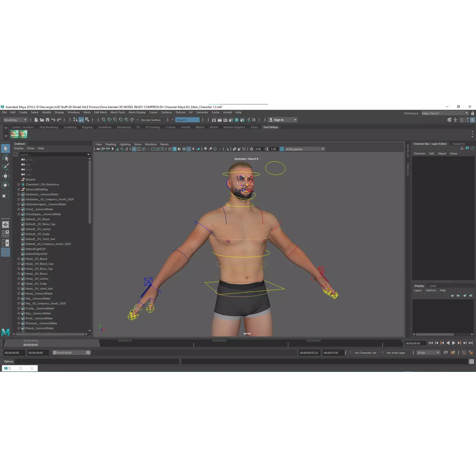
Task: Toggle wireframe on shaded in viewport toolbar
Action: (179, 149)
